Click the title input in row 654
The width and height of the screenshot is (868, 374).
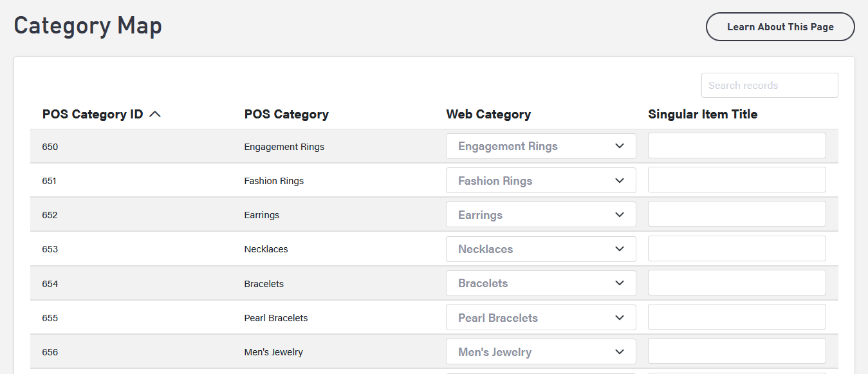coord(737,283)
